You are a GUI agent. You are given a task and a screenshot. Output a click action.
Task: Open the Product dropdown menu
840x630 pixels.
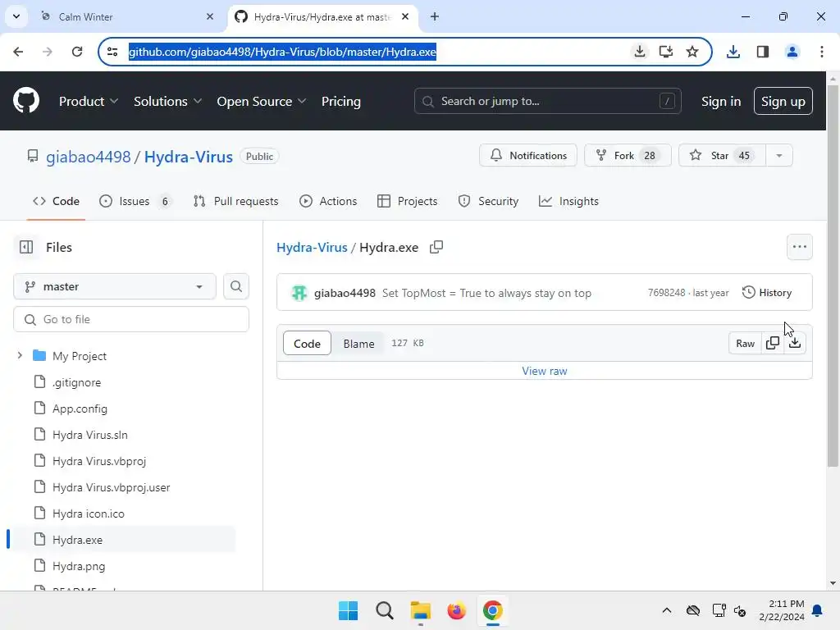pyautogui.click(x=89, y=101)
